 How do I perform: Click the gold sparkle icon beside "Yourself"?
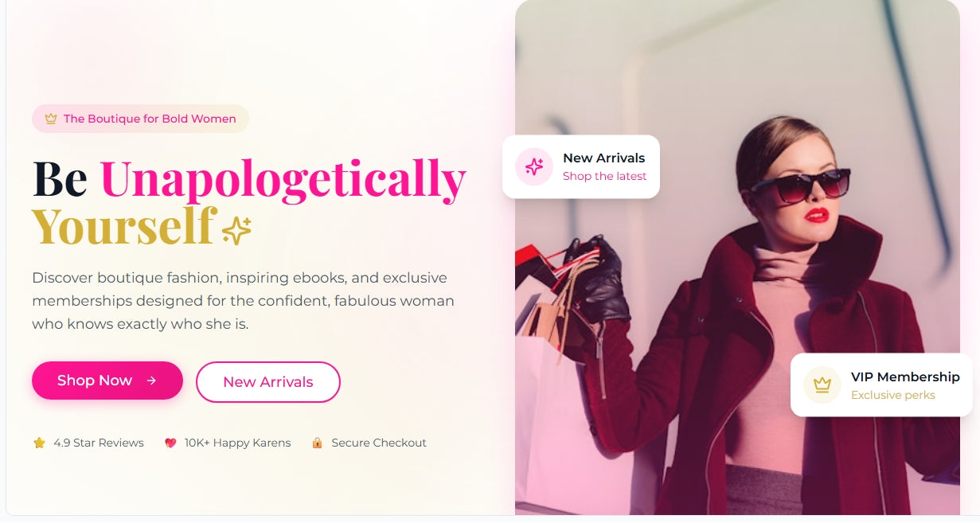point(236,229)
